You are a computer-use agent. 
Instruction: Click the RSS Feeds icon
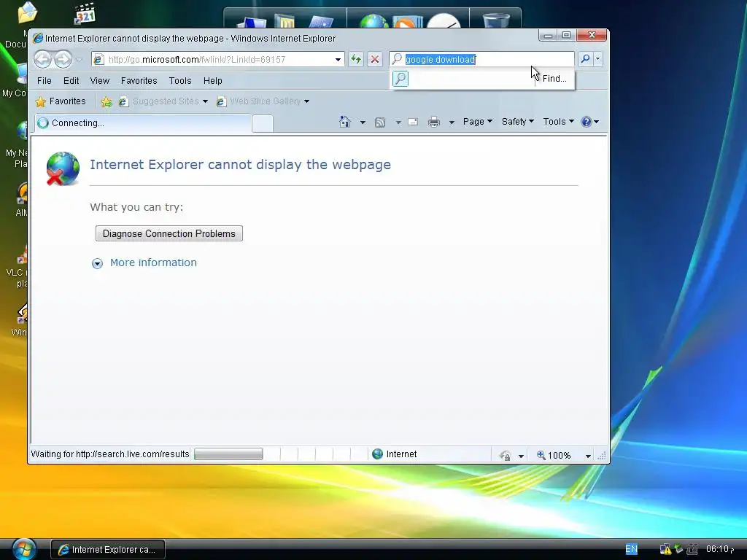point(379,122)
